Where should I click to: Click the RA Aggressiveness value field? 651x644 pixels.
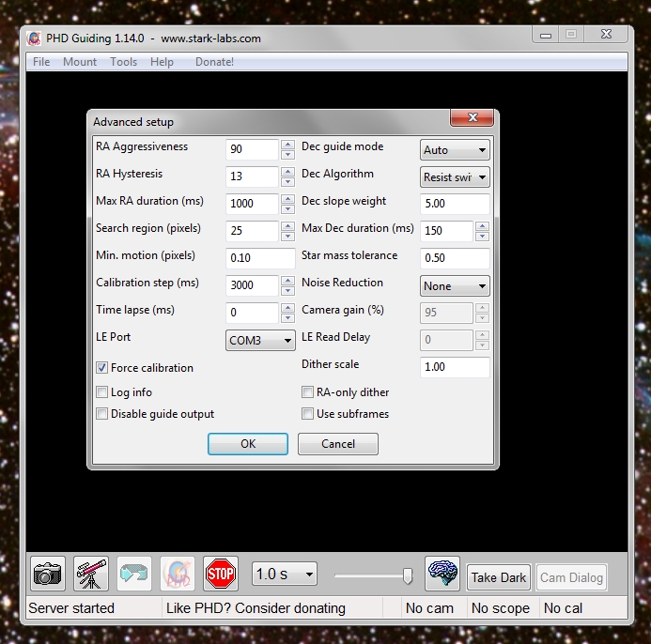252,149
